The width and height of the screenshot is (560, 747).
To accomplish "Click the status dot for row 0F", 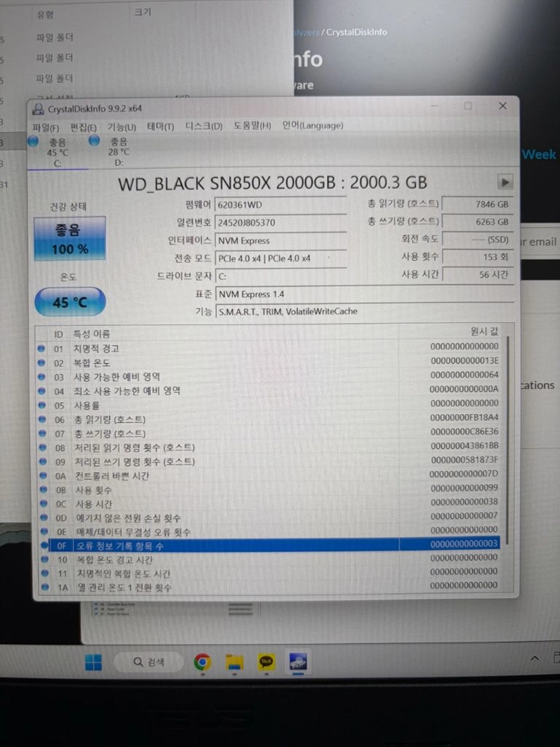I will tap(44, 545).
